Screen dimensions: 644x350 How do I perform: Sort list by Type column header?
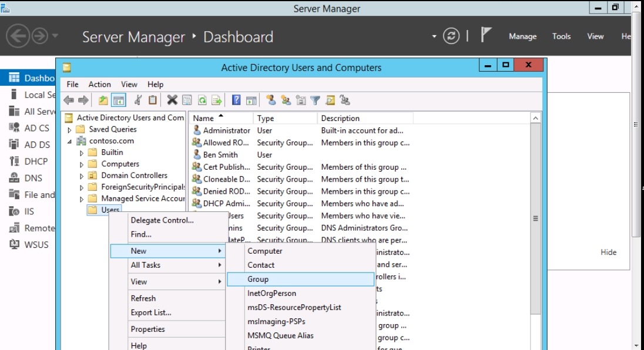click(285, 118)
